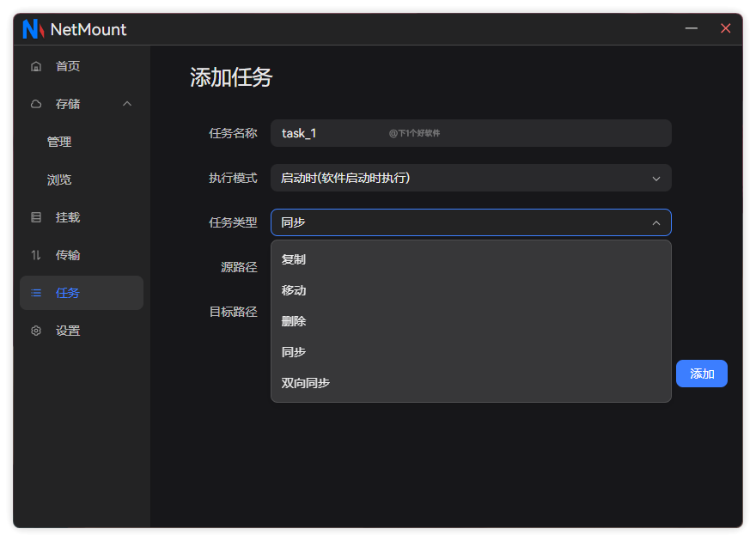This screenshot has width=756, height=541.
Task: Click the mount icon beside 挂载
Action: [x=36, y=217]
